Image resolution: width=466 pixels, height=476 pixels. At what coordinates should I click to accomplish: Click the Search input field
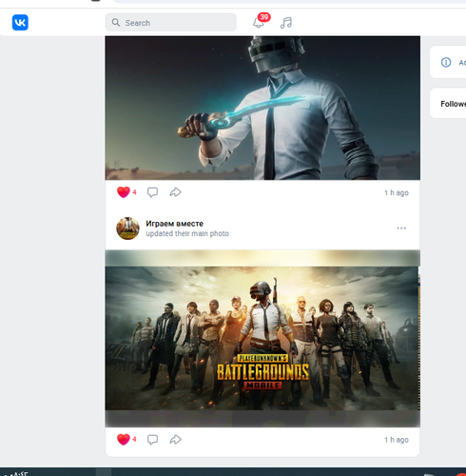click(x=170, y=23)
